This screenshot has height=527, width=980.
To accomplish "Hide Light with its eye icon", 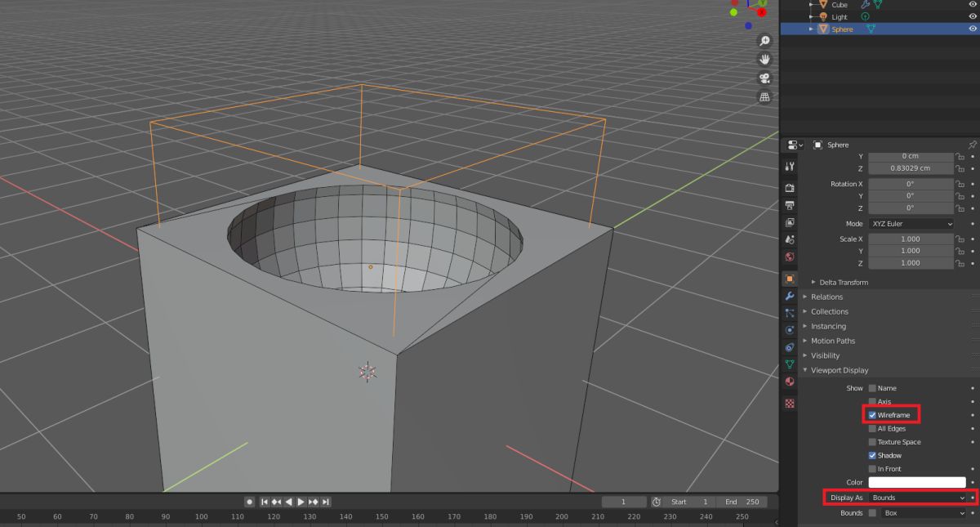I will (973, 16).
